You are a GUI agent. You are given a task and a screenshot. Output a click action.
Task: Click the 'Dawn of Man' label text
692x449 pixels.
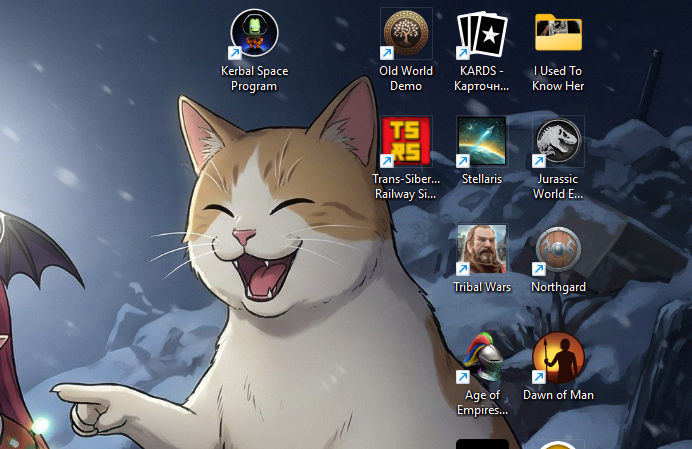tap(558, 395)
